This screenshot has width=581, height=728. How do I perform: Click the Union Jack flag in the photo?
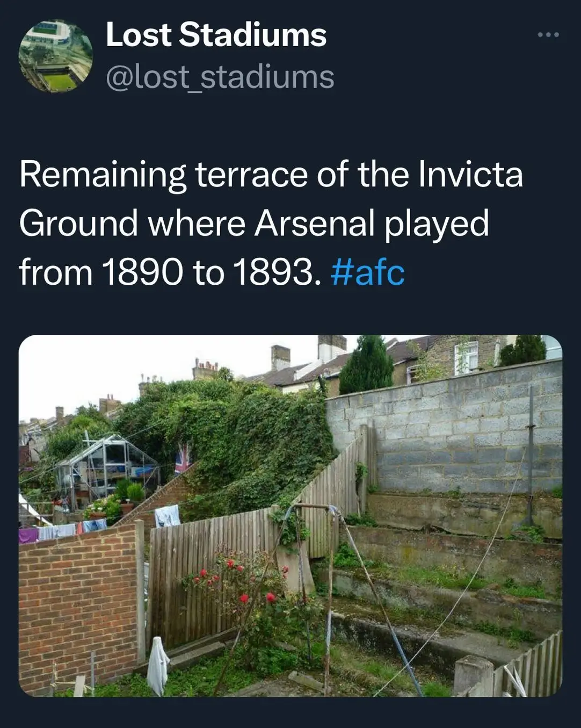coord(182,459)
